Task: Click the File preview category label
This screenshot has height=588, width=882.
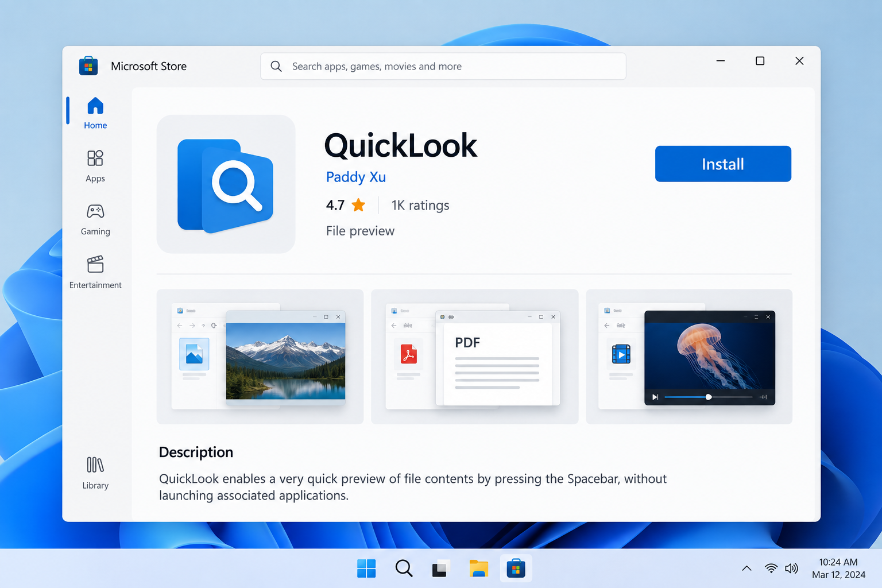Action: 360,231
